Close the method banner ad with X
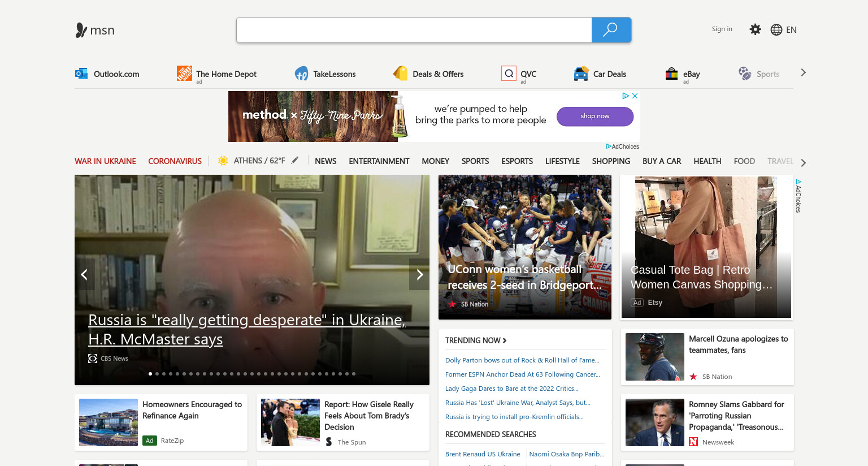868x466 pixels. click(x=635, y=96)
